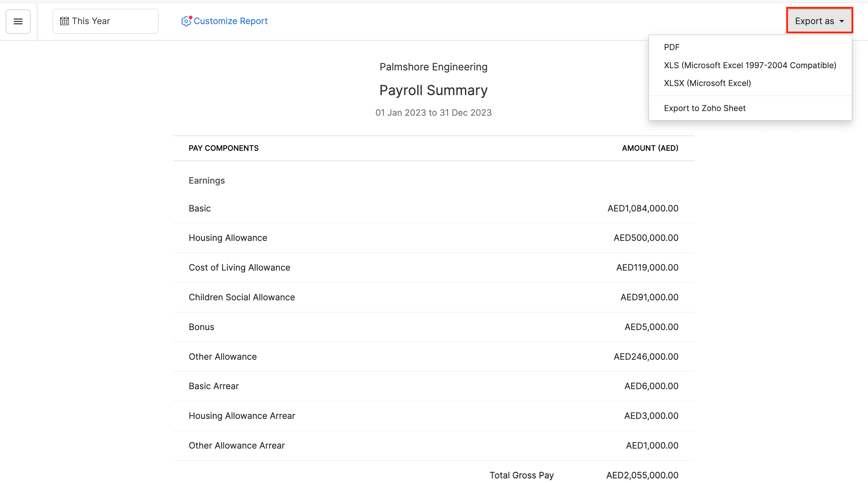The width and height of the screenshot is (868, 483).
Task: Select XLSX Microsoft Excel export option
Action: [x=707, y=83]
